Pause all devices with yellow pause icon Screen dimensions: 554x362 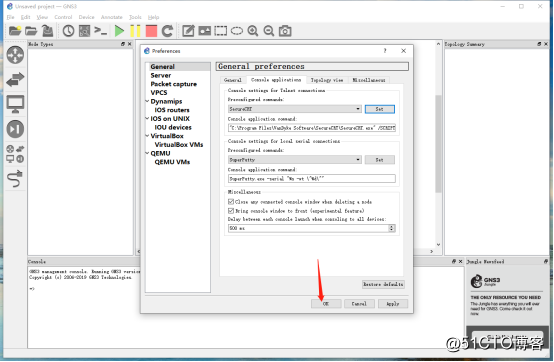(x=135, y=31)
